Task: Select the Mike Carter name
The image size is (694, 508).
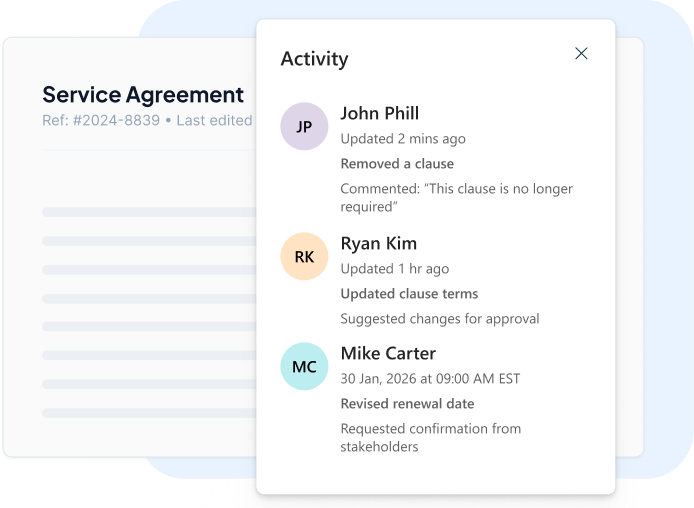Action: (x=388, y=353)
